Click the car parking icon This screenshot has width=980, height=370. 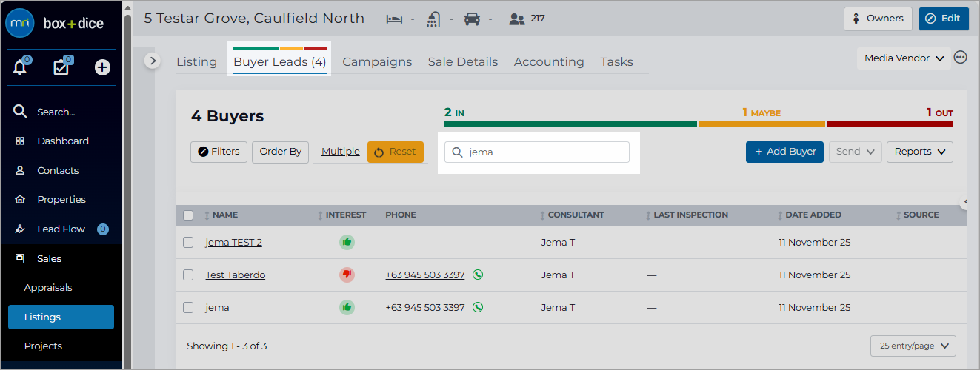[472, 19]
